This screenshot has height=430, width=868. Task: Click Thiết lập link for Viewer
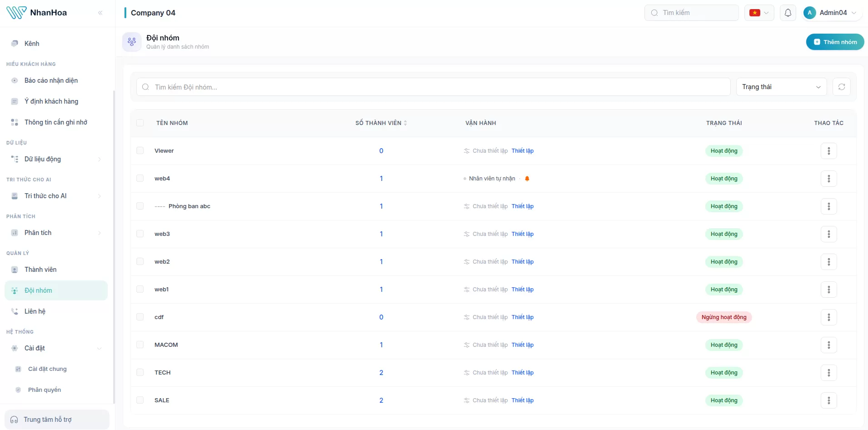click(523, 151)
